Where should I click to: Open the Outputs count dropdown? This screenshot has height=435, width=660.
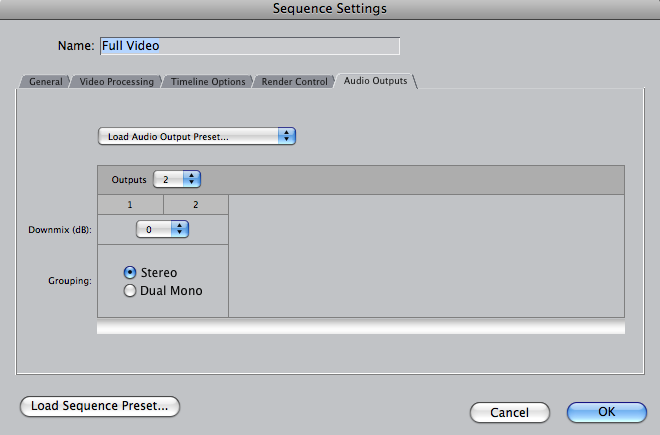point(177,179)
